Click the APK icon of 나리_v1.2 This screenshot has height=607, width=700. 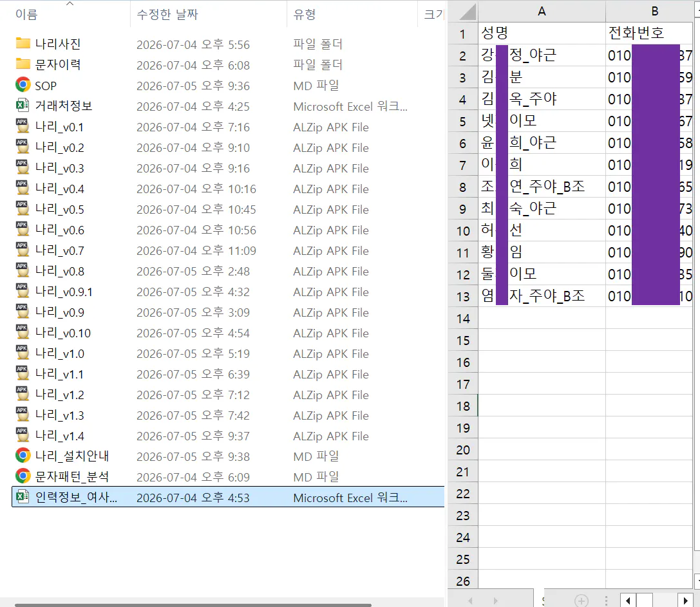click(x=23, y=394)
